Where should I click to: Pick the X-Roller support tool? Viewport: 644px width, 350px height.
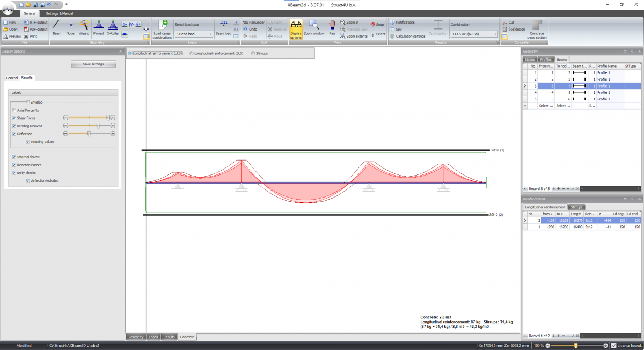pyautogui.click(x=113, y=27)
